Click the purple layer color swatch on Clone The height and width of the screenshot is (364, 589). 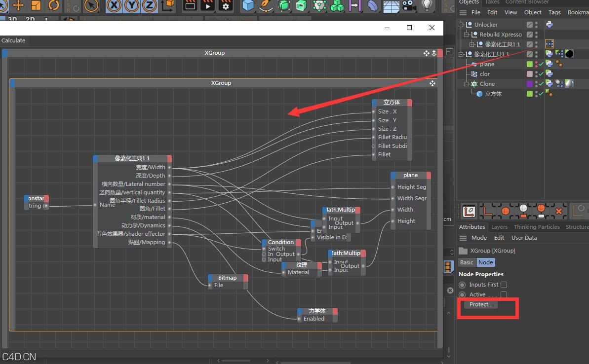[529, 84]
